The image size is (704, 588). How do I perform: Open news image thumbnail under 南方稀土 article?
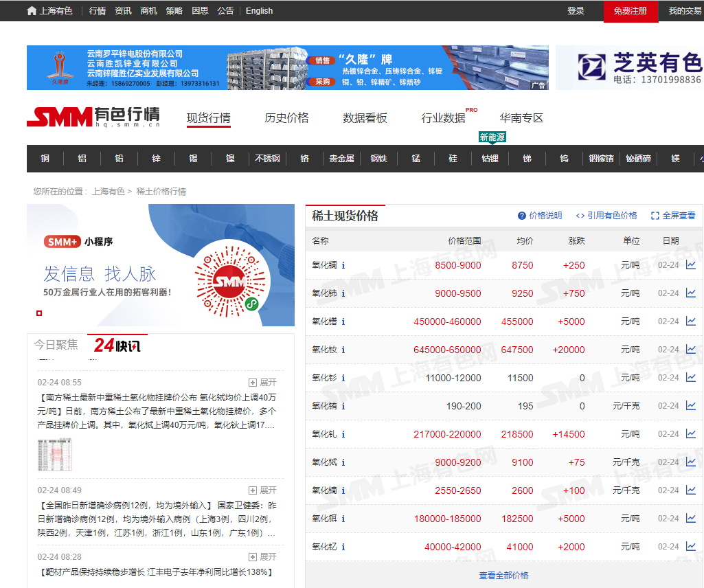click(55, 455)
